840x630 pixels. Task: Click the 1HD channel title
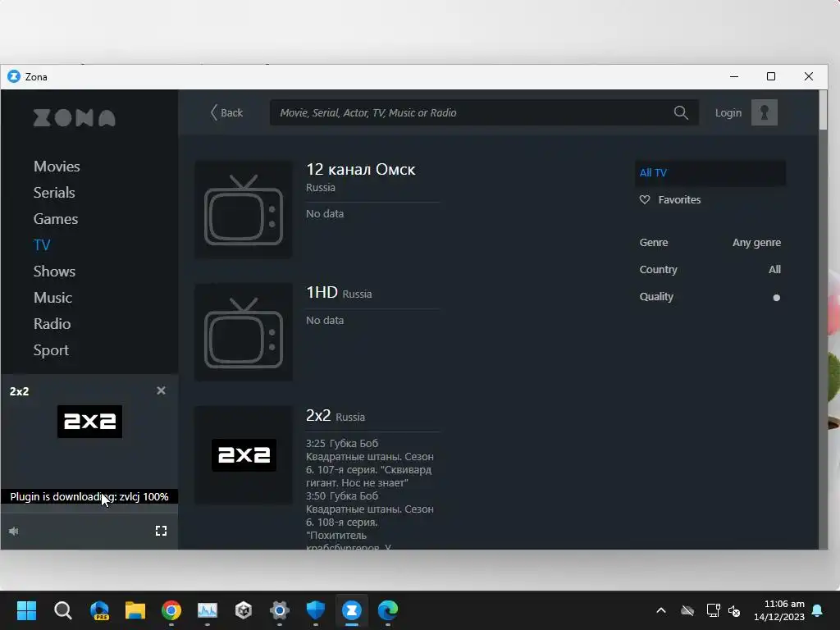322,293
